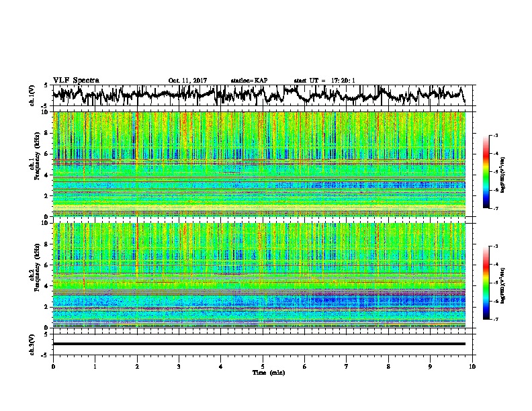Click the '-3' label on ch.1 color scale
The width and height of the screenshot is (532, 411).
495,136
